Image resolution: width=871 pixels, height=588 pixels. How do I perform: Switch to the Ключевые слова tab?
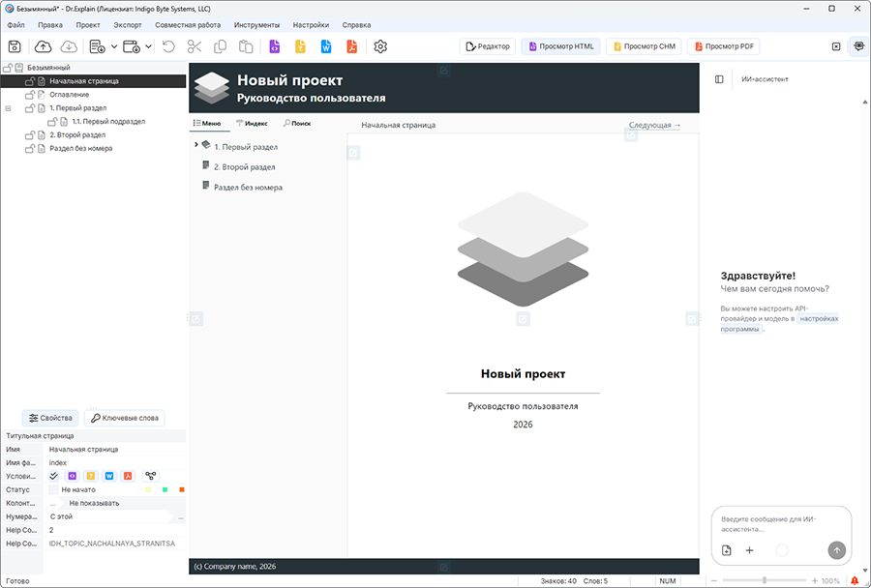tap(125, 418)
